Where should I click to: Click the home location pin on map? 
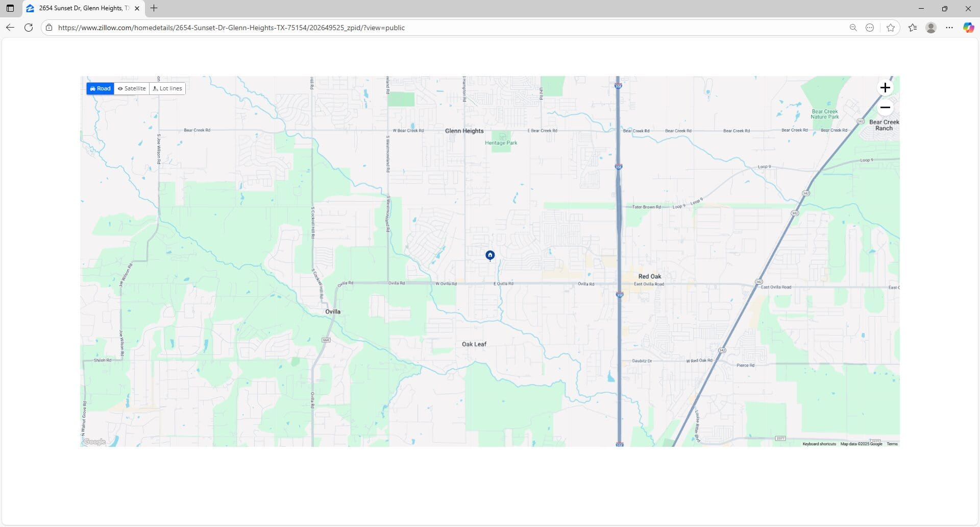click(x=490, y=255)
